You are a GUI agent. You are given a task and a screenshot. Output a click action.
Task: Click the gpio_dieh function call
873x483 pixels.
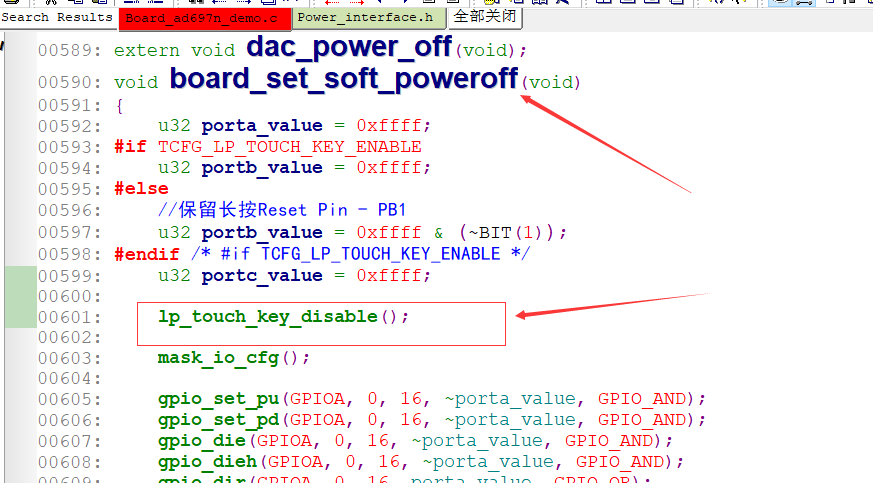pyautogui.click(x=207, y=462)
